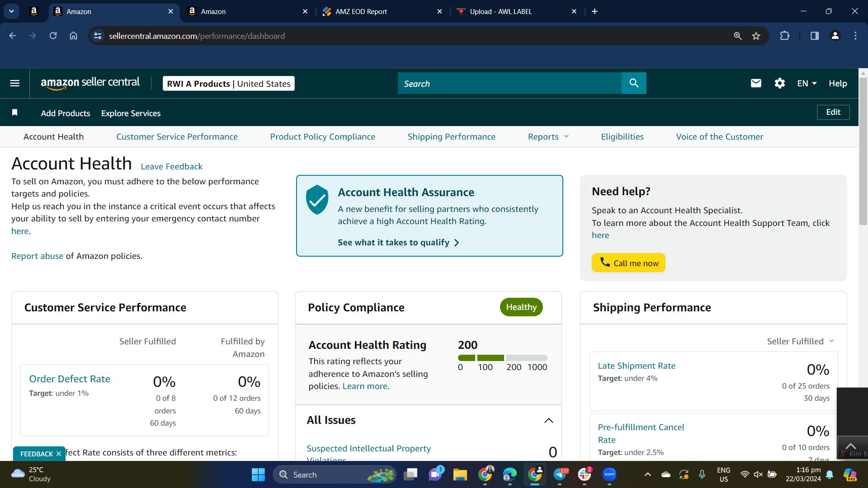Viewport: 868px width, 488px height.
Task: Toggle the browser side panel icon
Action: [815, 36]
